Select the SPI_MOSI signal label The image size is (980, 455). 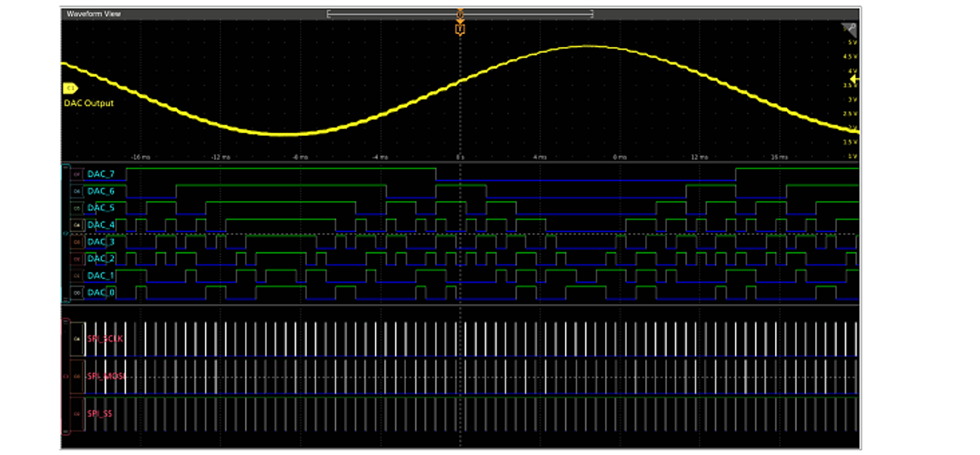click(x=106, y=376)
